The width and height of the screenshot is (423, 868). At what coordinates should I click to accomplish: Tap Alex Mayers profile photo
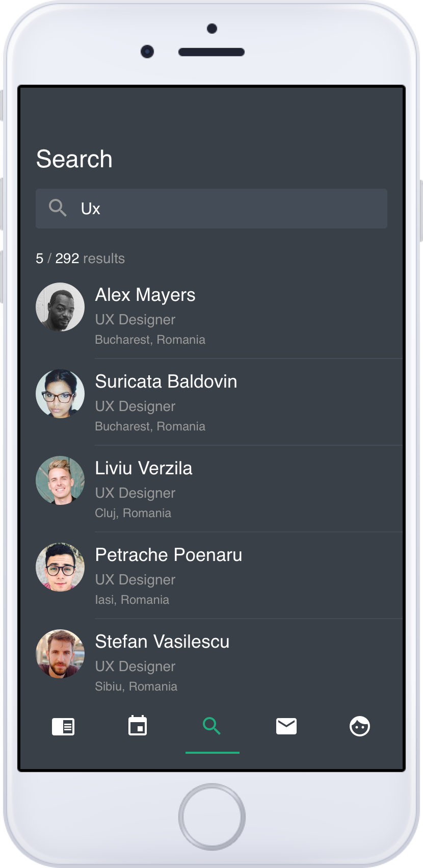pos(60,307)
